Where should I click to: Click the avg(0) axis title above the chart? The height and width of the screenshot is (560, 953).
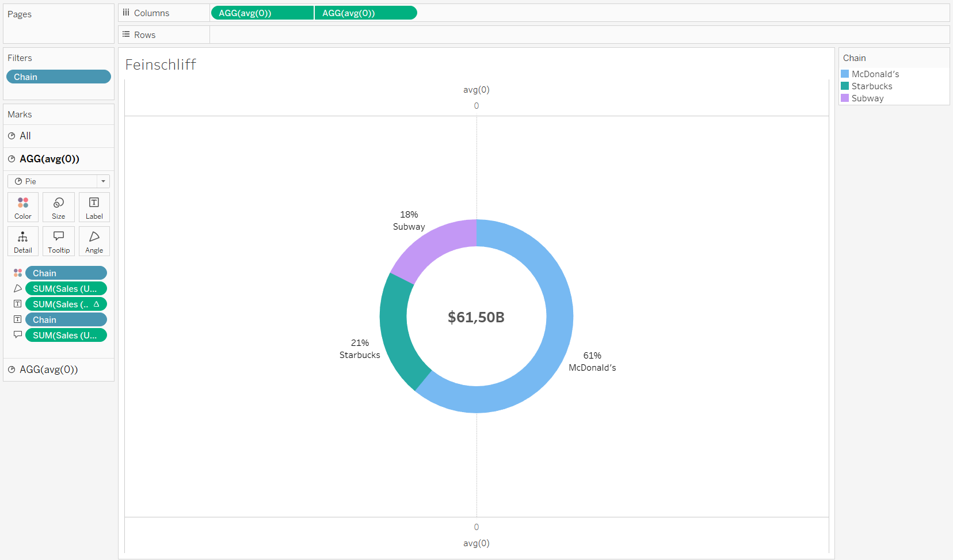[476, 90]
